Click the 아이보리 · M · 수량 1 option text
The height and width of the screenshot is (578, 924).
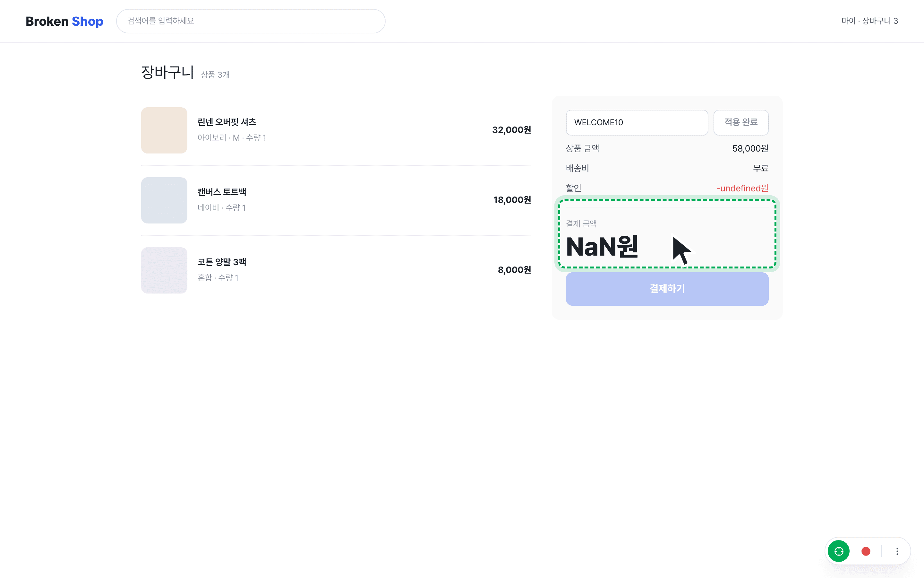pos(232,138)
